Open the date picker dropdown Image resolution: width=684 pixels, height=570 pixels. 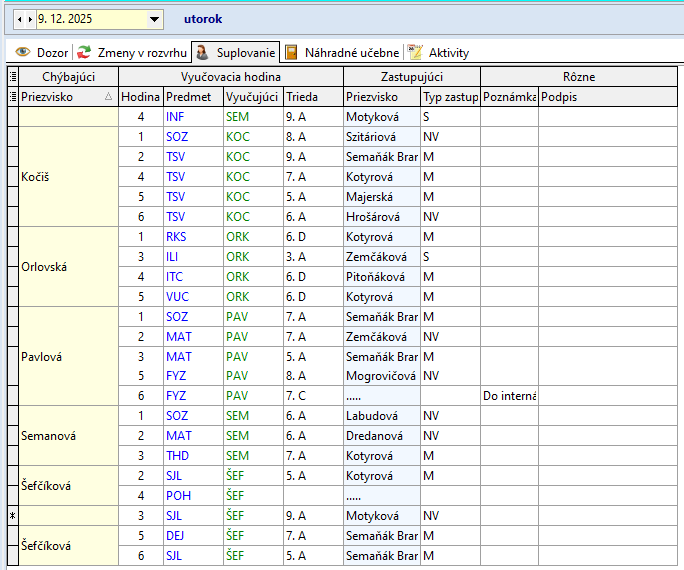(x=154, y=19)
